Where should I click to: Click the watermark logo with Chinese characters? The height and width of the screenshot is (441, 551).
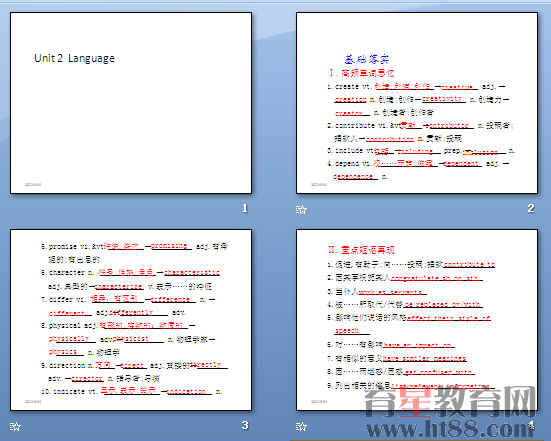point(450,401)
